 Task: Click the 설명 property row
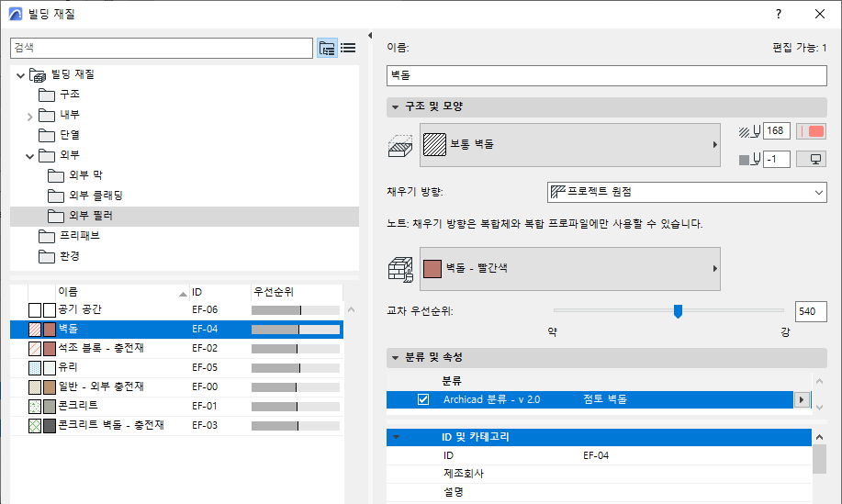click(x=599, y=492)
